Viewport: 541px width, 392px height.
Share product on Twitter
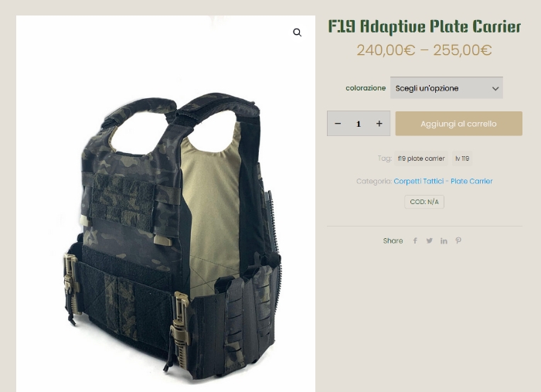coord(429,241)
